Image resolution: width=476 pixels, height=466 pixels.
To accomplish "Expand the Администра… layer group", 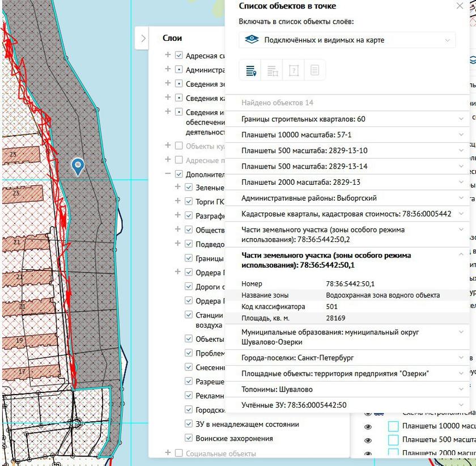I will coord(168,69).
